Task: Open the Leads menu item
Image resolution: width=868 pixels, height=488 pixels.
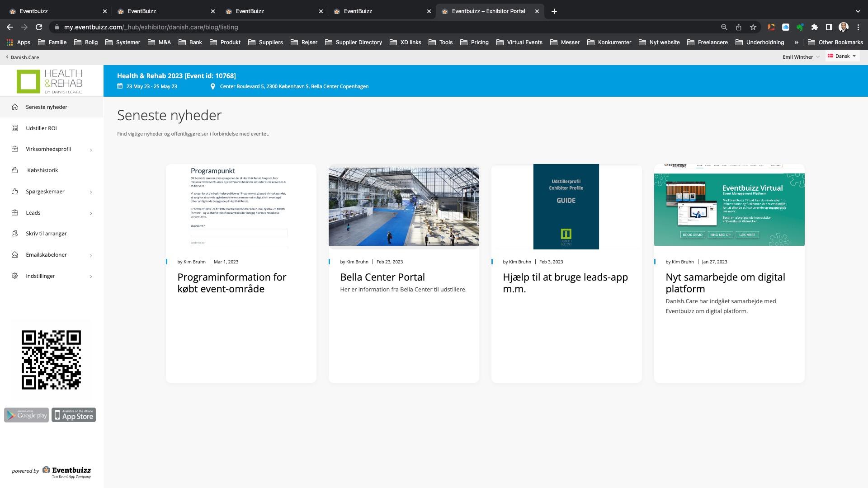Action: tap(33, 213)
